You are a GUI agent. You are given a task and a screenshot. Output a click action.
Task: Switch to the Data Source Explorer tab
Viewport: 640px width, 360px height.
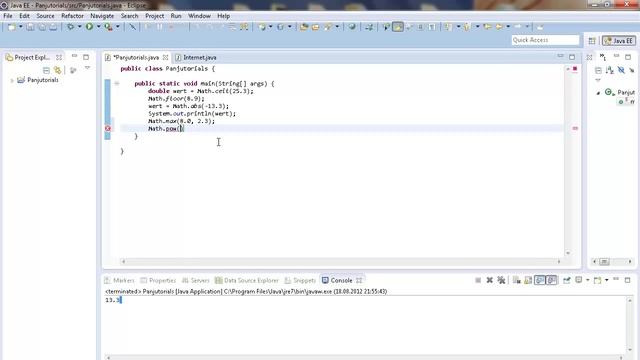point(247,280)
